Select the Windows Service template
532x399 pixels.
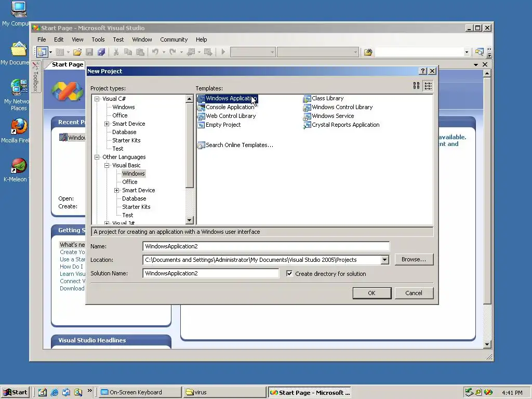pyautogui.click(x=328, y=116)
